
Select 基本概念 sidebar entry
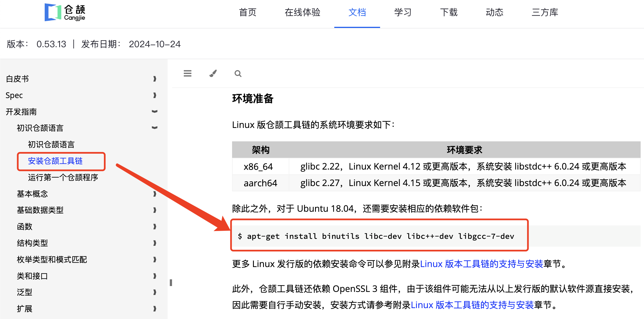32,194
